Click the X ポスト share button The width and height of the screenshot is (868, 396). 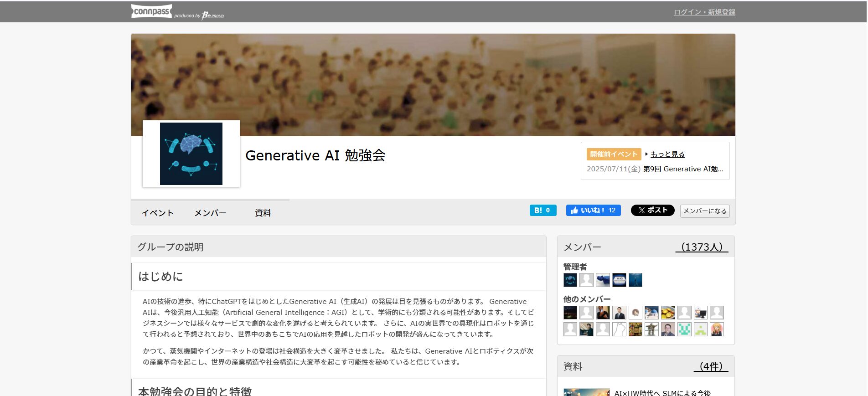click(x=652, y=210)
